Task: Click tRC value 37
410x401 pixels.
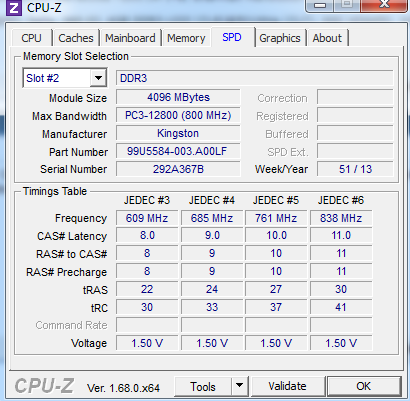Action: (x=276, y=307)
